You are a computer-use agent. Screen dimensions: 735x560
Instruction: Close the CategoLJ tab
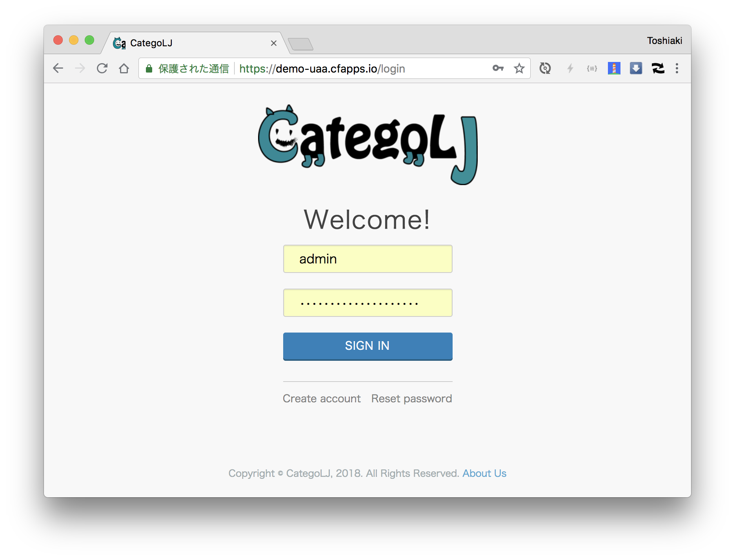pyautogui.click(x=274, y=43)
